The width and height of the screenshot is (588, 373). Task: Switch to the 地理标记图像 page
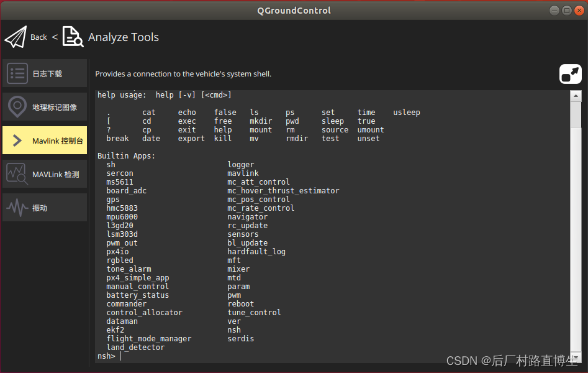pyautogui.click(x=55, y=108)
